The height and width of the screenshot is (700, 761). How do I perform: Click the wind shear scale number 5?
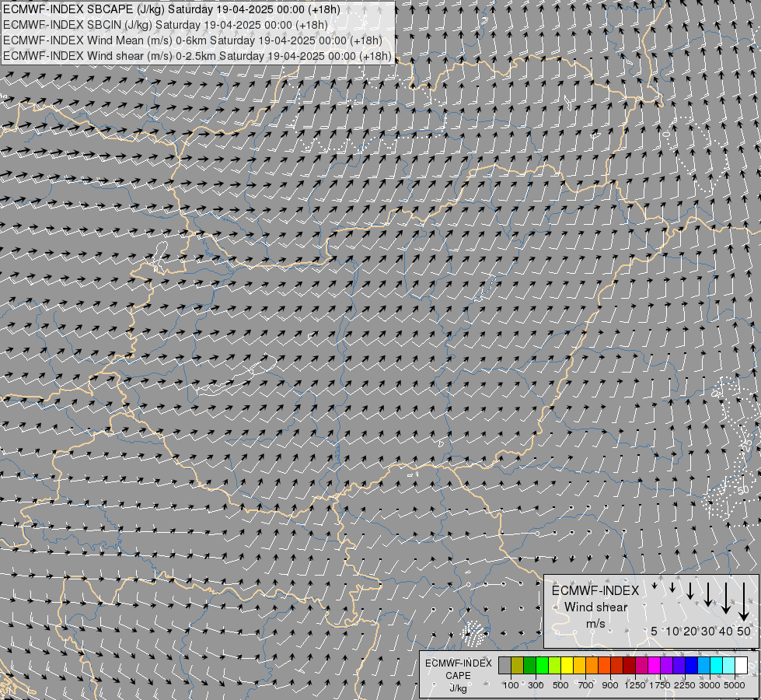(x=655, y=631)
